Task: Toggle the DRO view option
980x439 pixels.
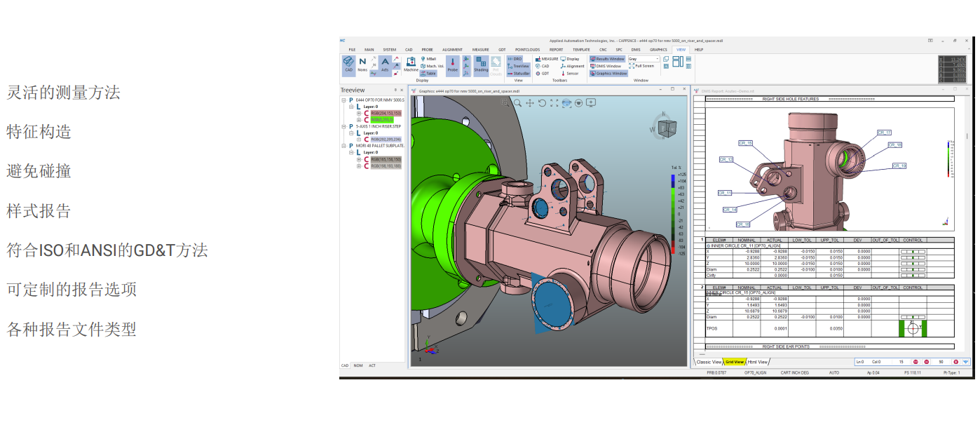Action: point(515,59)
